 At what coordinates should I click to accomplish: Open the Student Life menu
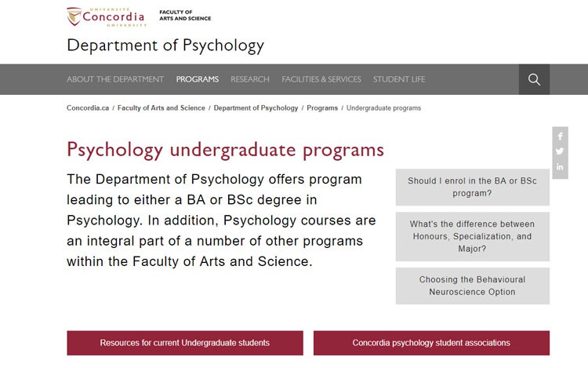(399, 79)
